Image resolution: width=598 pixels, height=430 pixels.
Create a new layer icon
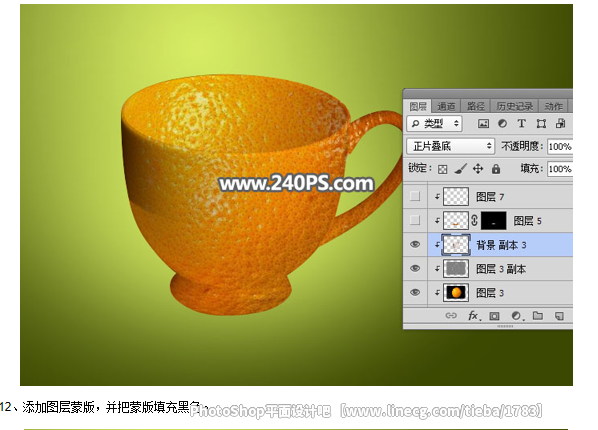click(559, 316)
